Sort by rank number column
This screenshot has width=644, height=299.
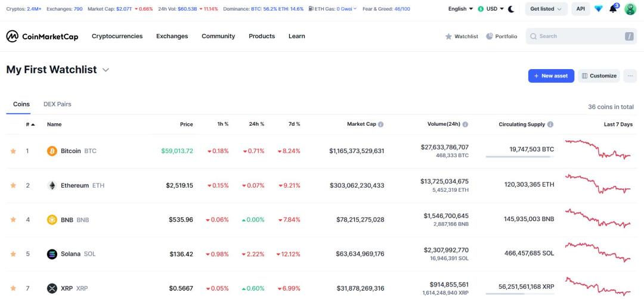coord(30,124)
